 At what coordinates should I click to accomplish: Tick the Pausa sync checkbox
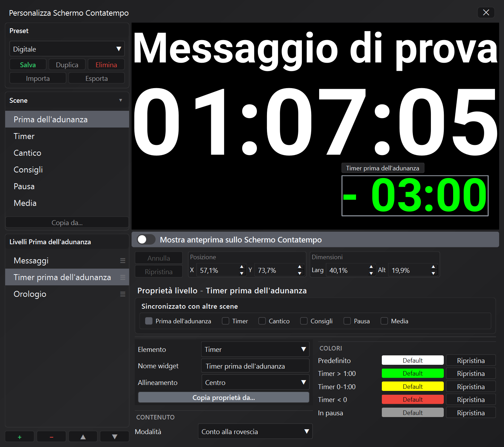click(x=347, y=321)
